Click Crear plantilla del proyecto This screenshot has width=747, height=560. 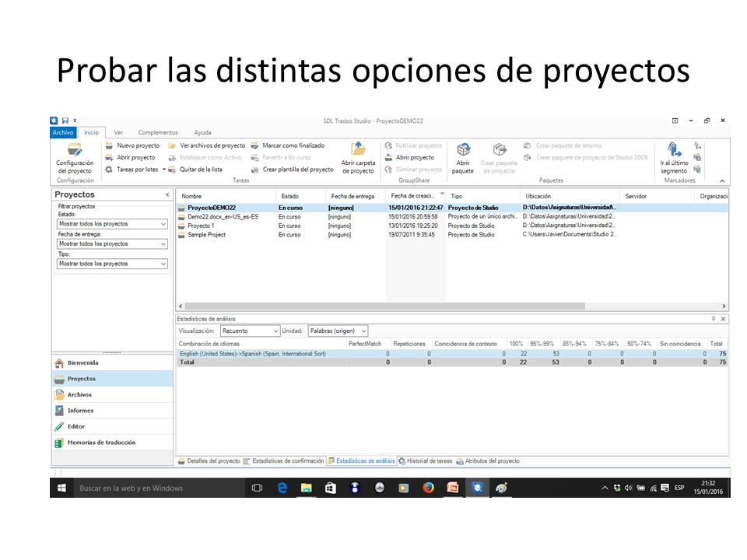[x=292, y=170]
